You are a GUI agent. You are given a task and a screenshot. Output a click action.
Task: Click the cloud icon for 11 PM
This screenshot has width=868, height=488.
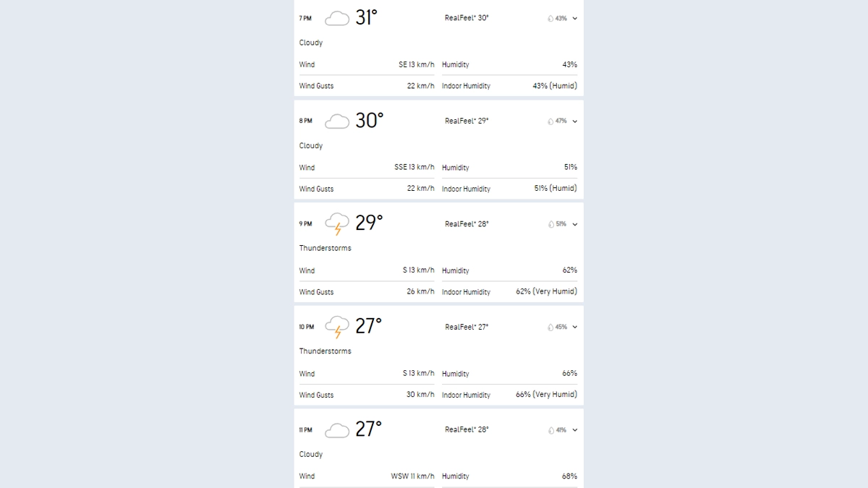(337, 431)
